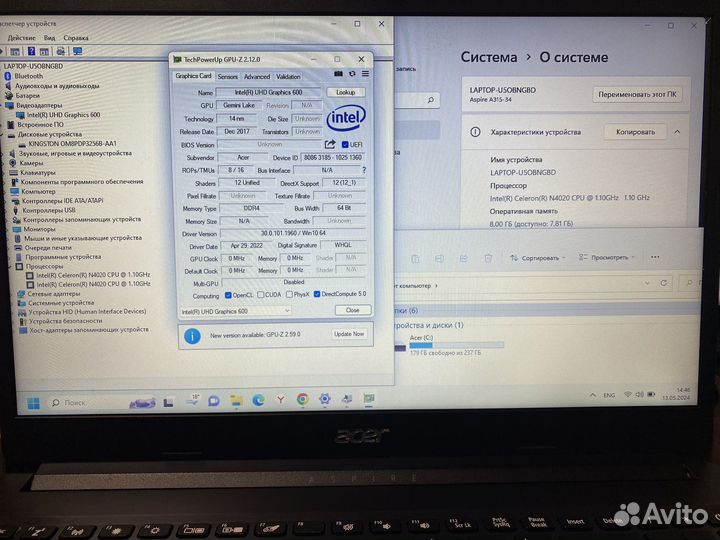720x540 pixels.
Task: Click the blue info icon in update notice
Action: point(192,336)
